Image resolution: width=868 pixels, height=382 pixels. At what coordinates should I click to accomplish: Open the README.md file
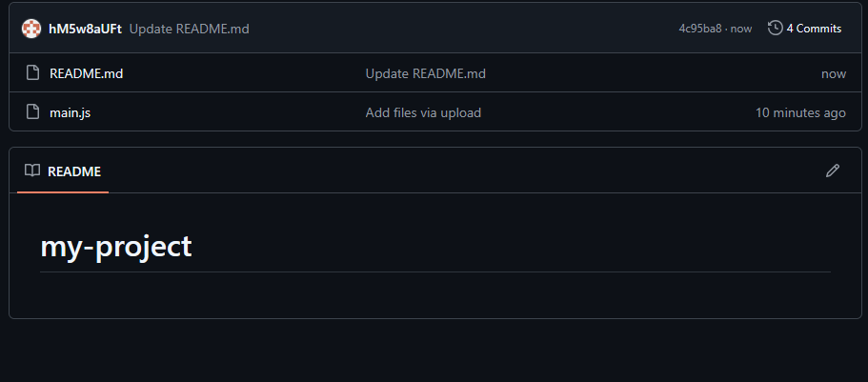86,73
